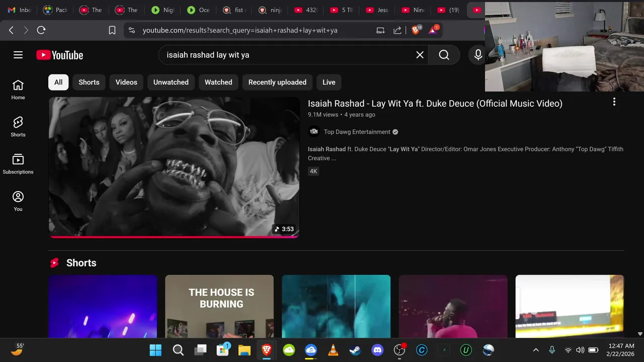This screenshot has height=362, width=644.
Task: Open Windows Start menu
Action: pyautogui.click(x=155, y=350)
